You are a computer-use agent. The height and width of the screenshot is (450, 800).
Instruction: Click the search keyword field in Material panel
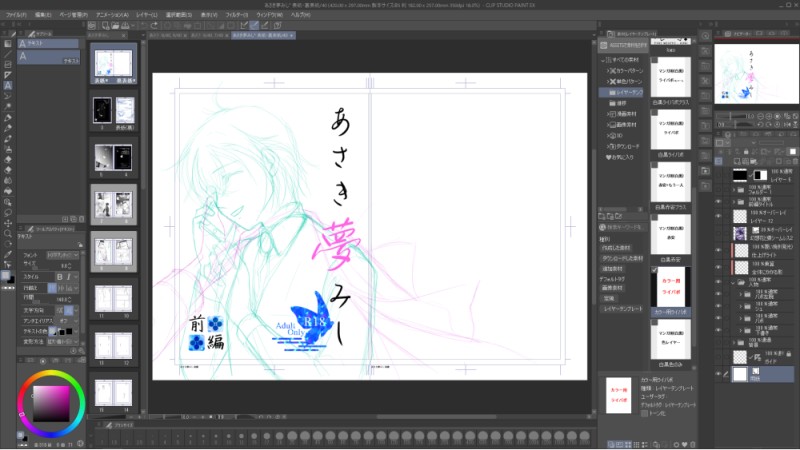coord(624,228)
